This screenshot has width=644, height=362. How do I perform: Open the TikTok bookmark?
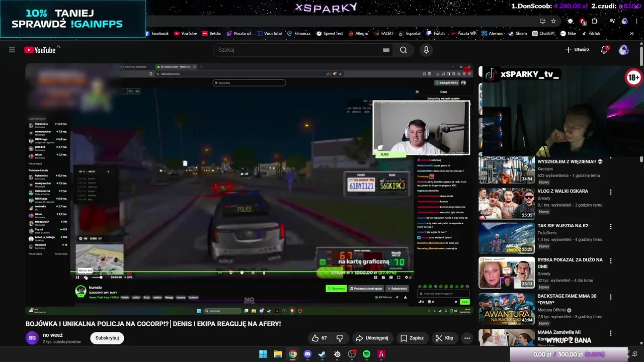coord(591,34)
